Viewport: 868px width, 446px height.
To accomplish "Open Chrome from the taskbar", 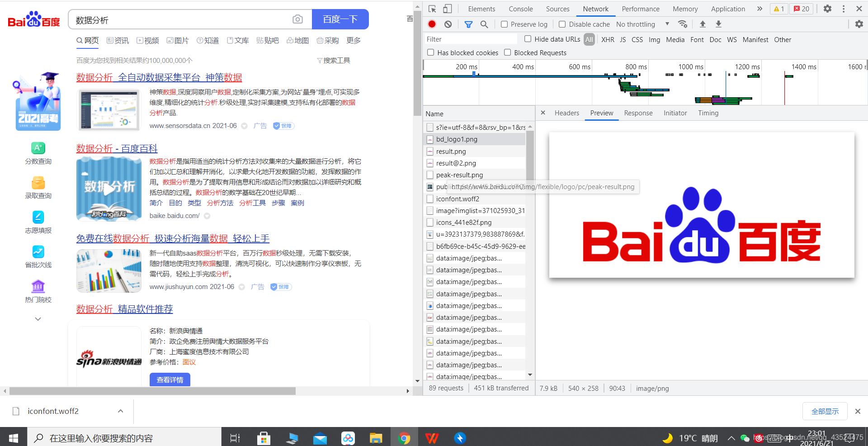I will click(x=404, y=437).
